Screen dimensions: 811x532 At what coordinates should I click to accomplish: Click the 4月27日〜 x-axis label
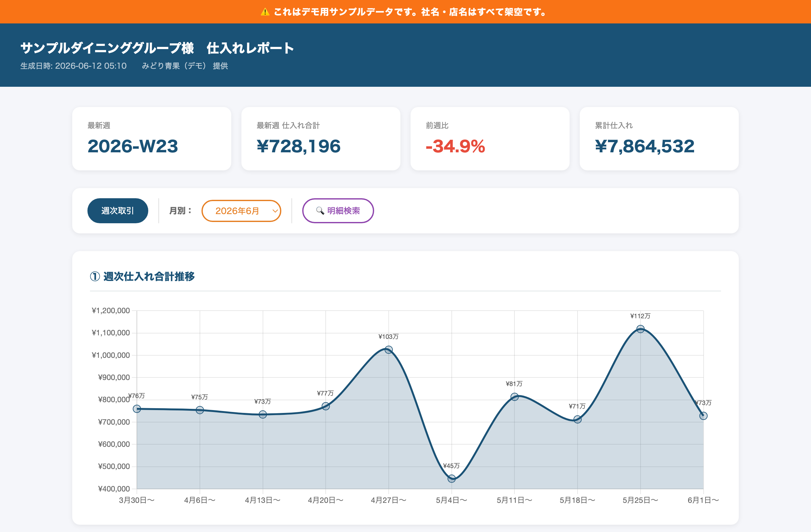click(x=388, y=500)
